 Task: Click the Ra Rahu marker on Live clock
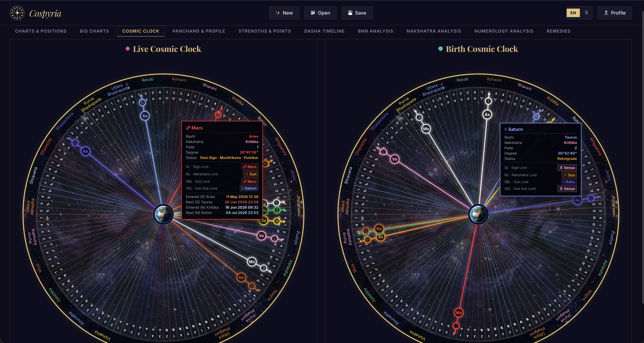point(85,151)
